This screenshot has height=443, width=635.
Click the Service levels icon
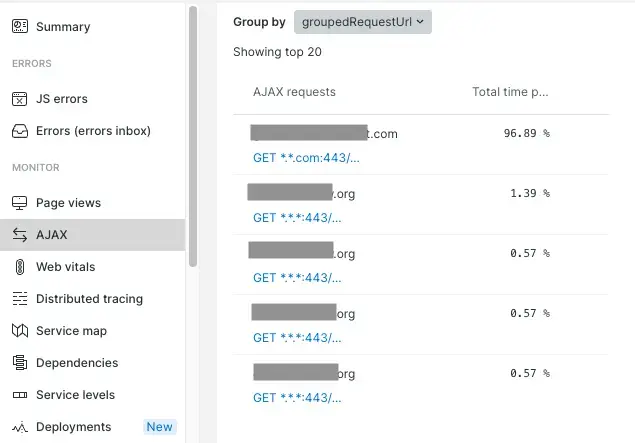point(19,395)
